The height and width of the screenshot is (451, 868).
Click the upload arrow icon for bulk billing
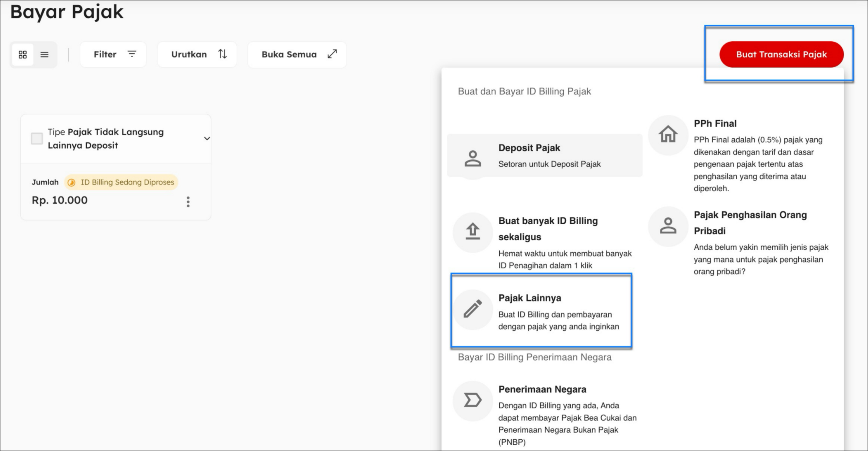coord(473,232)
